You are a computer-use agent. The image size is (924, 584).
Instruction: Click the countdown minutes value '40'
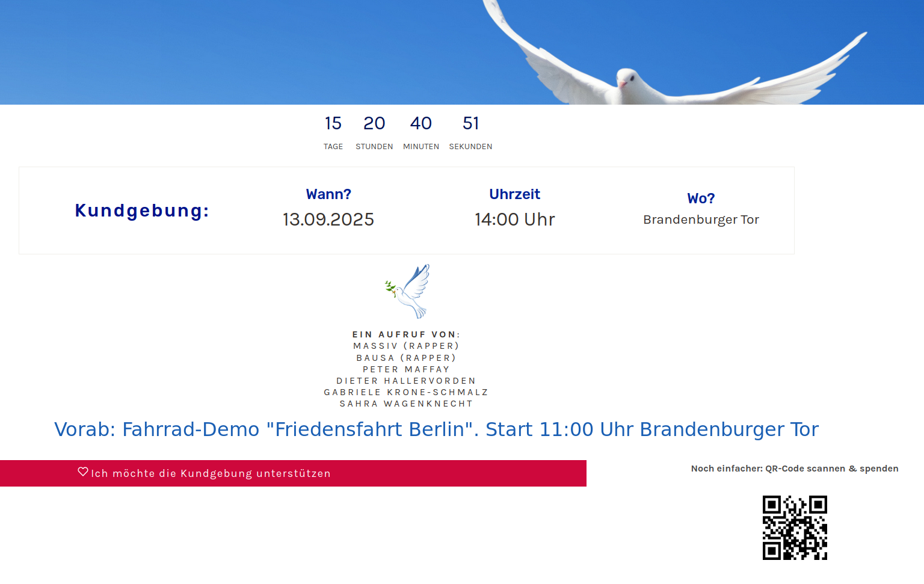421,123
